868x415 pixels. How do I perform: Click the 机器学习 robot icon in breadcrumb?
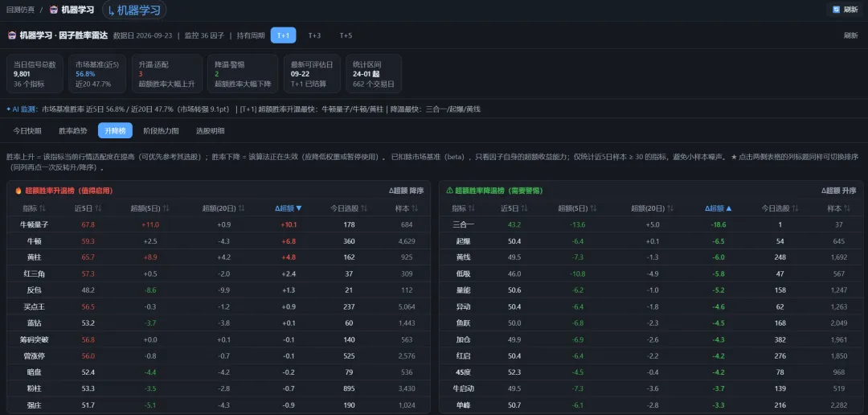coord(54,10)
